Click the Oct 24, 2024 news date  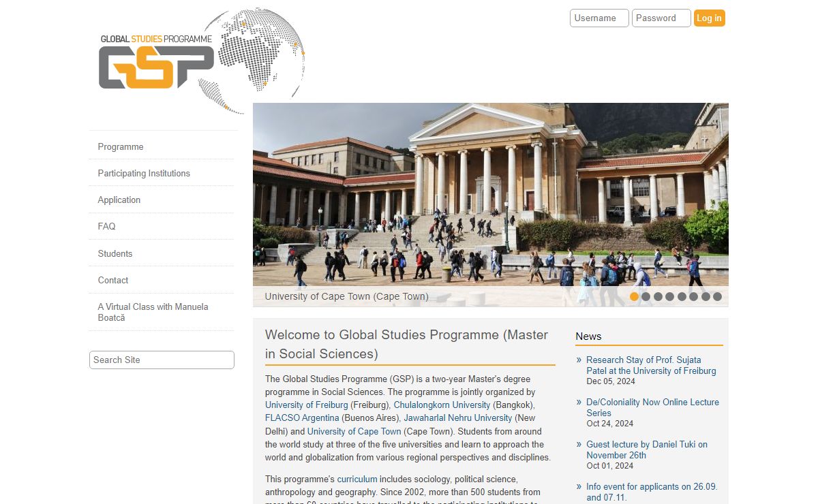click(609, 424)
